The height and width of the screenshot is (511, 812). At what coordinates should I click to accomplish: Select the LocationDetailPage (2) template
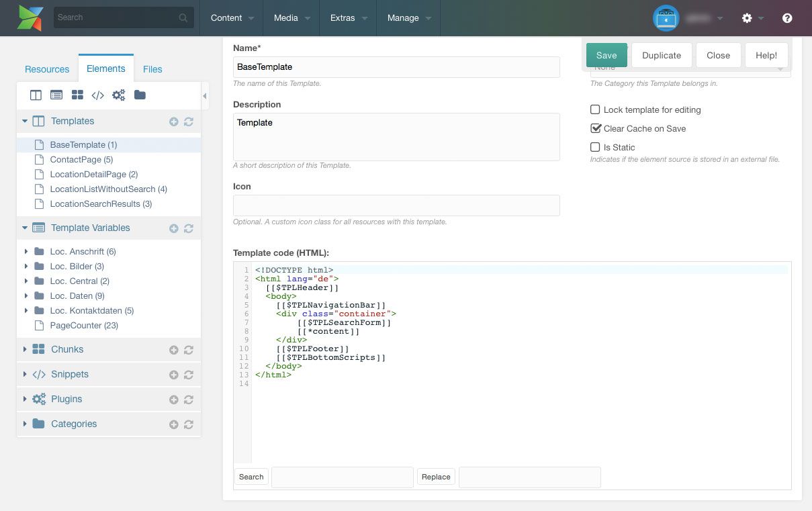pos(94,175)
